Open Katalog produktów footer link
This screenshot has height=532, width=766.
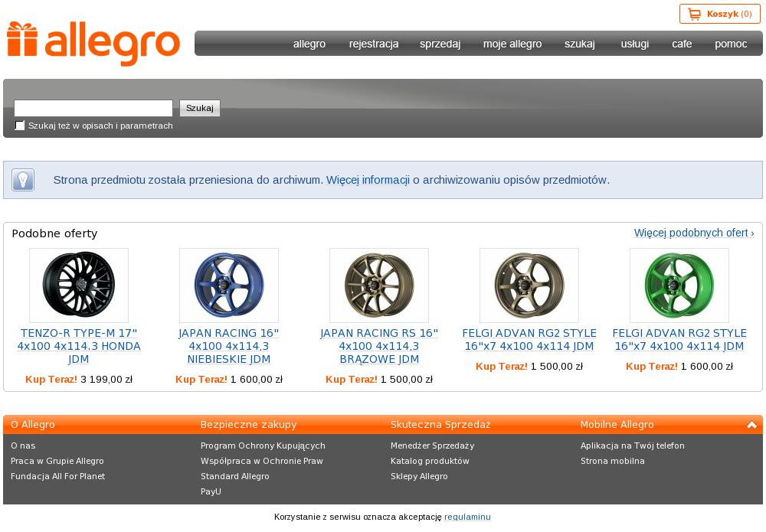430,461
